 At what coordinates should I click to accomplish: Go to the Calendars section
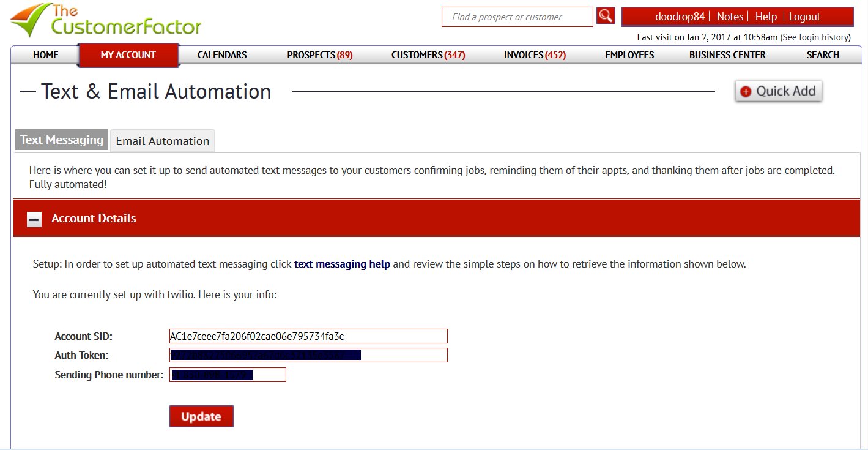pos(222,55)
